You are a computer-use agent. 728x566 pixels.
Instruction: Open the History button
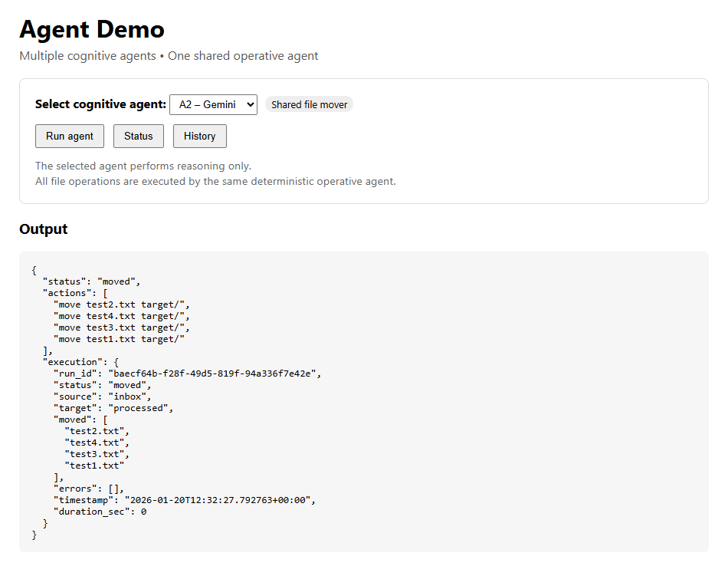199,136
